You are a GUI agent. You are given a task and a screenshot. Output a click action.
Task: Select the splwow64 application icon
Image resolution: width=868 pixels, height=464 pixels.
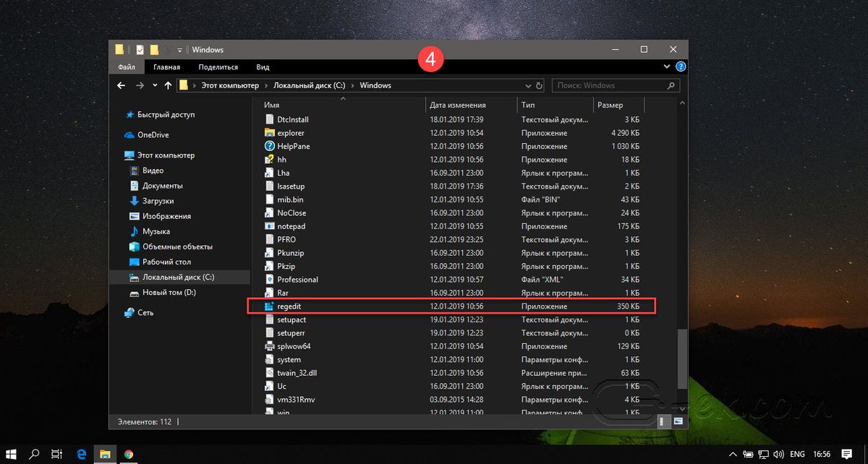(x=270, y=346)
